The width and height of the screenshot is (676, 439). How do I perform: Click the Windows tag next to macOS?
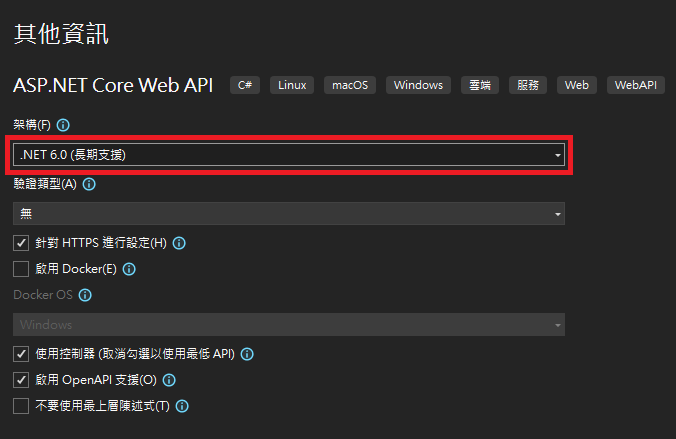pos(418,85)
